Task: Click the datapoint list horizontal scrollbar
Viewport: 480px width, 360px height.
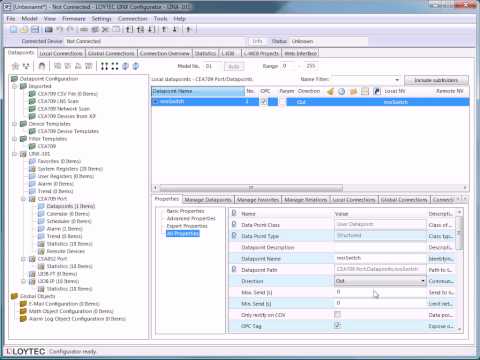Action: 251,188
